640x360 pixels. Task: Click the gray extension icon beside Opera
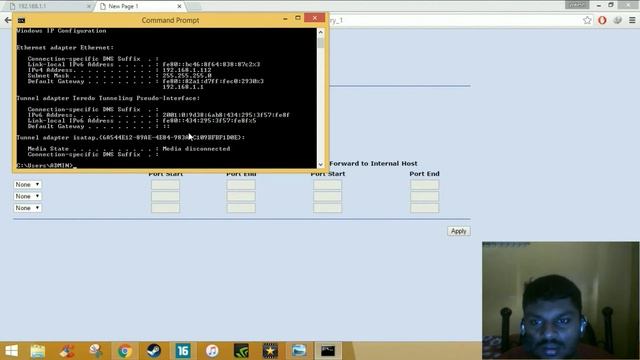pyautogui.click(x=617, y=20)
